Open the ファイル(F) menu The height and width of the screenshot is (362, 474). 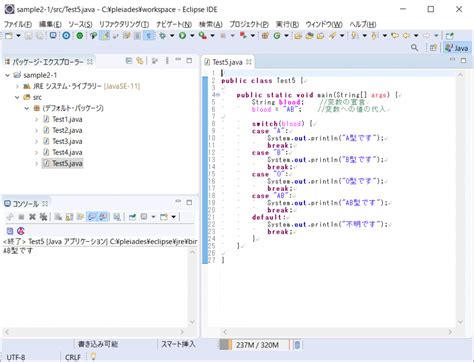click(18, 24)
